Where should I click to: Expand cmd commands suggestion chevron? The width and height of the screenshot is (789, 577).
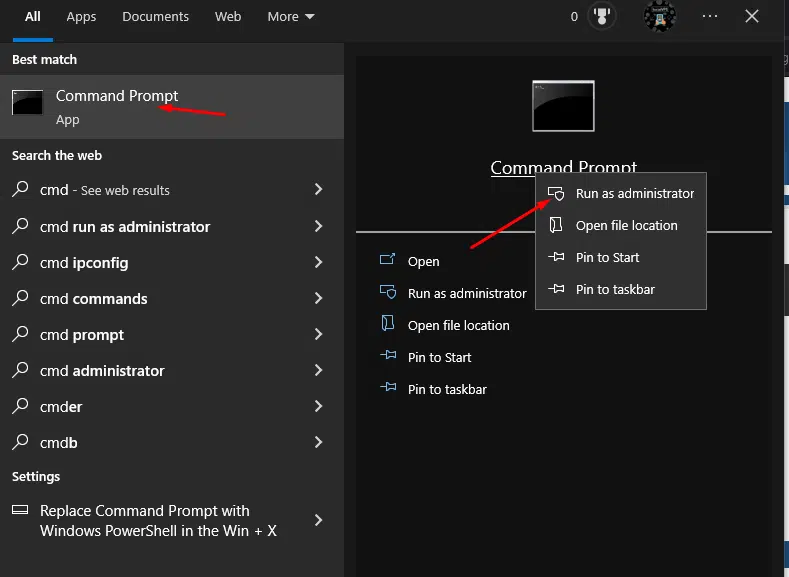(x=319, y=298)
